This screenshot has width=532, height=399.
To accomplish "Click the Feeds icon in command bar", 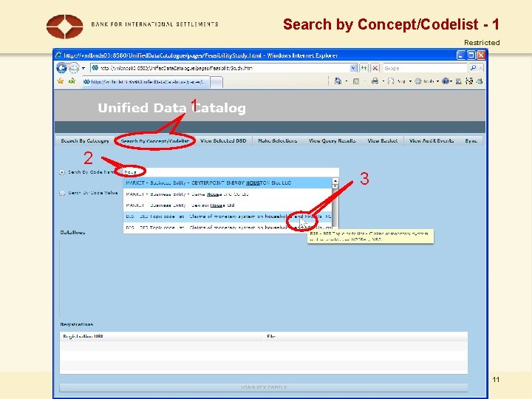I will click(x=356, y=81).
